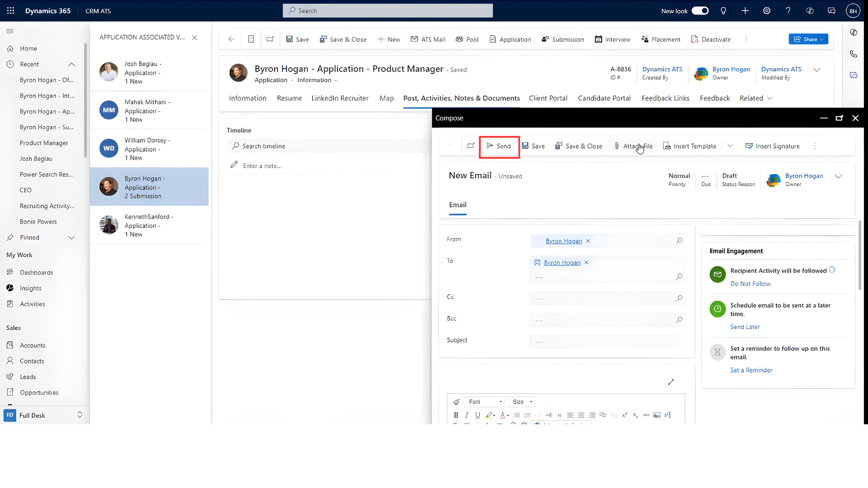Open the Settings gear in the header
The image size is (868, 488).
(x=767, y=11)
